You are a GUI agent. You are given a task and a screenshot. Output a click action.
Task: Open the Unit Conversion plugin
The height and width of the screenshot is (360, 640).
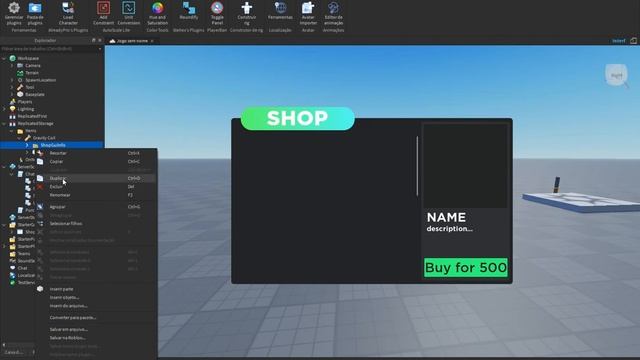(x=129, y=13)
